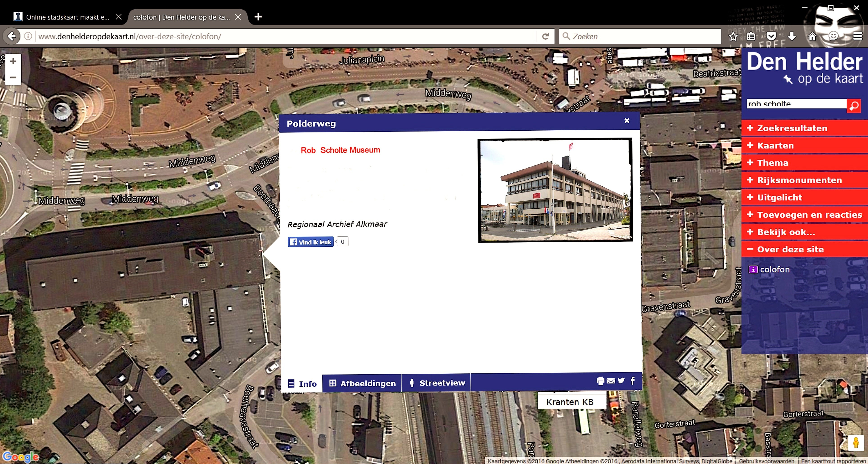868x464 pixels.
Task: Zoom out the map with minus button
Action: pyautogui.click(x=13, y=77)
